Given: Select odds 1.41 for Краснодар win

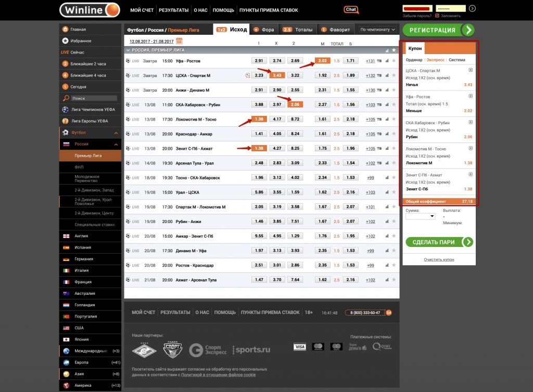Looking at the screenshot, I should click(259, 134).
